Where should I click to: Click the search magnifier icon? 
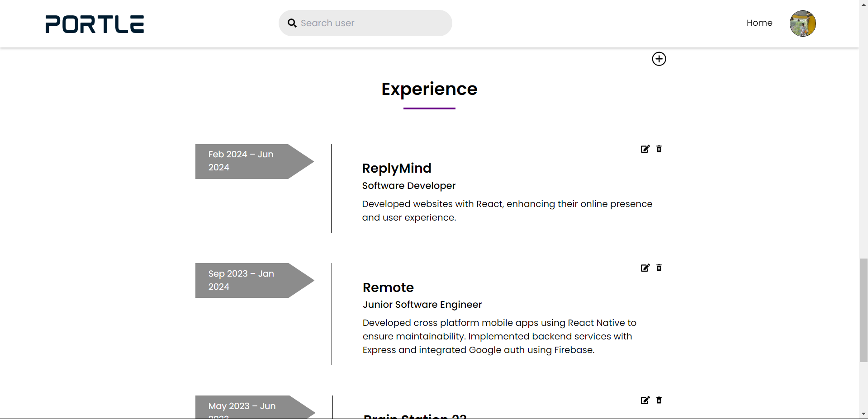click(x=292, y=23)
